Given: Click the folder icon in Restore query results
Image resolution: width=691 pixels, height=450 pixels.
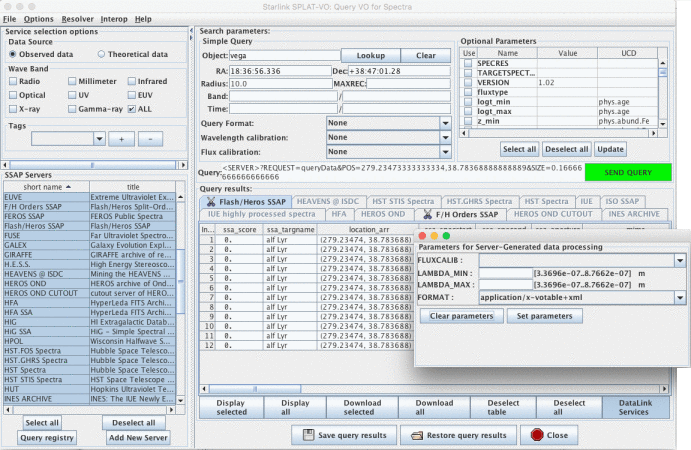Looking at the screenshot, I should 417,435.
